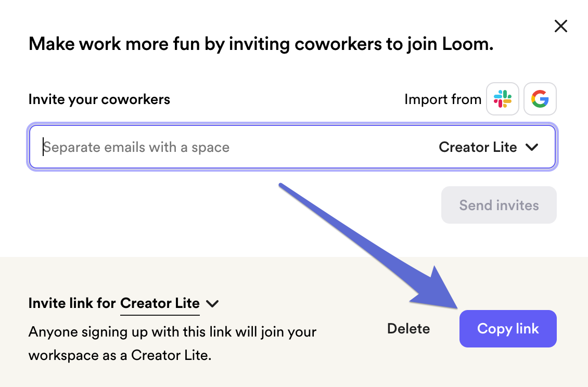Click the chevron next to Invite link role
588x387 pixels.
(x=212, y=303)
